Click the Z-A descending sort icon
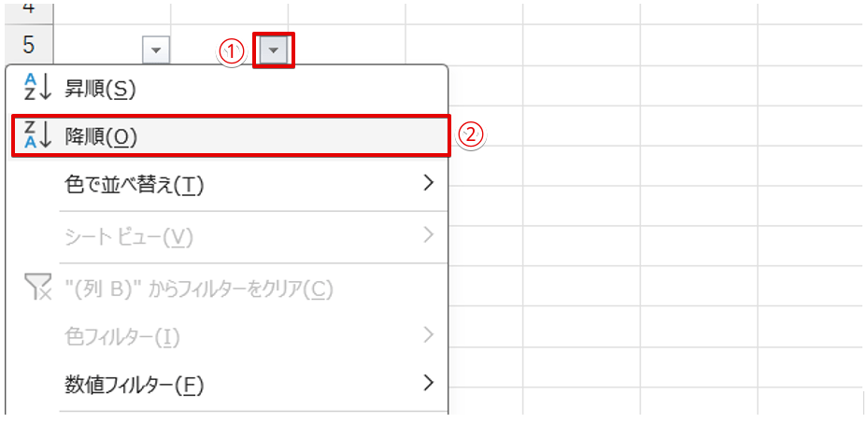 (x=34, y=136)
